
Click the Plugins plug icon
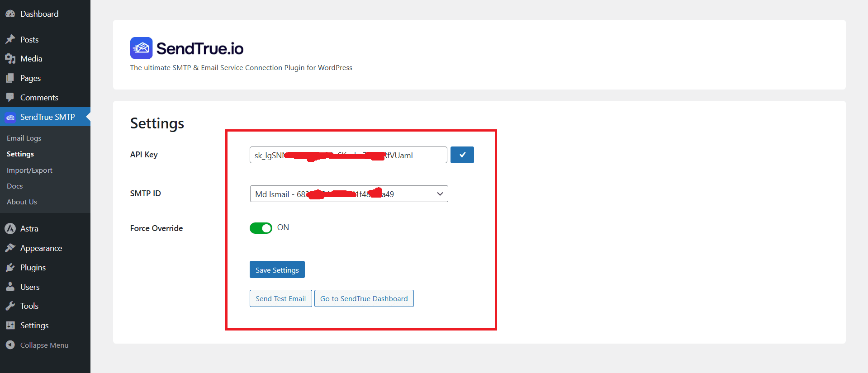click(10, 268)
